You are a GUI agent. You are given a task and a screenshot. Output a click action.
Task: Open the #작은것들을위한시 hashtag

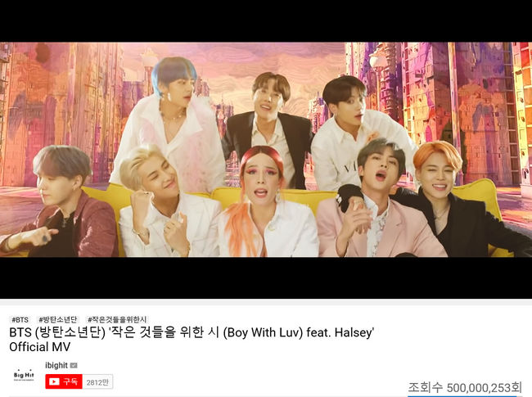click(x=117, y=319)
